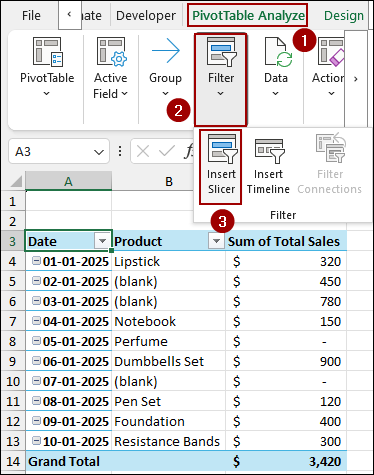
Task: Click the Pen Set cell
Action: (x=169, y=401)
